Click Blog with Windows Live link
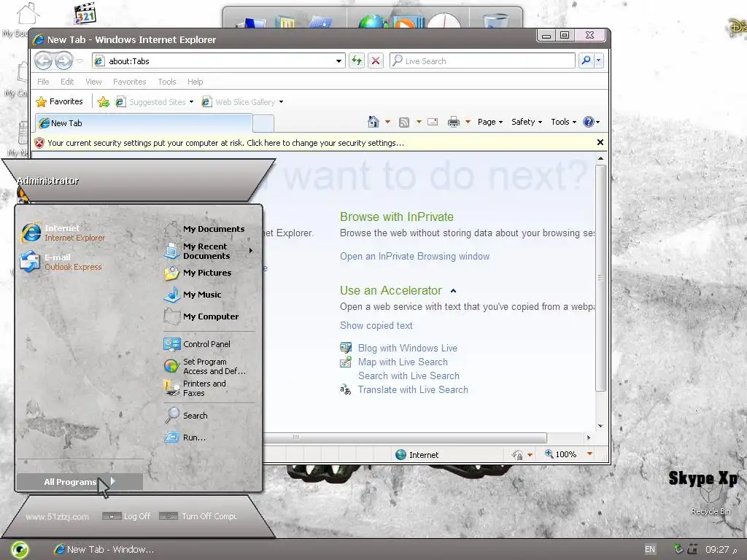Screen dimensions: 747x560 coord(407,348)
